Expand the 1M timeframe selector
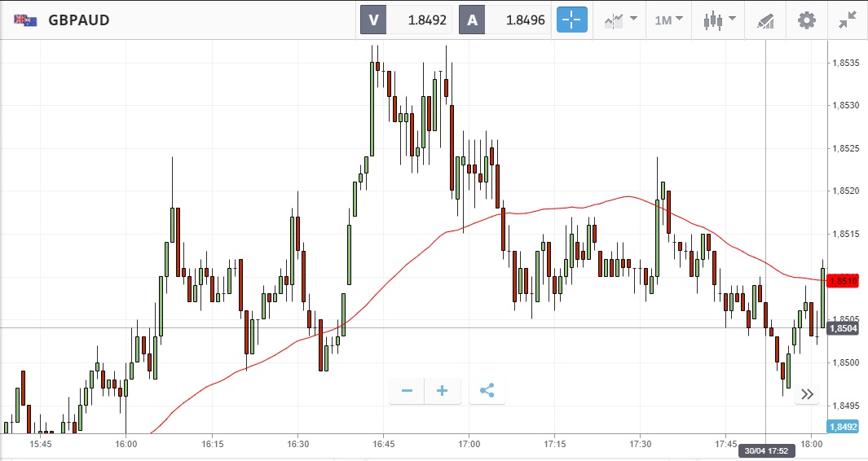Screen dimensions: 868x461 coord(668,20)
